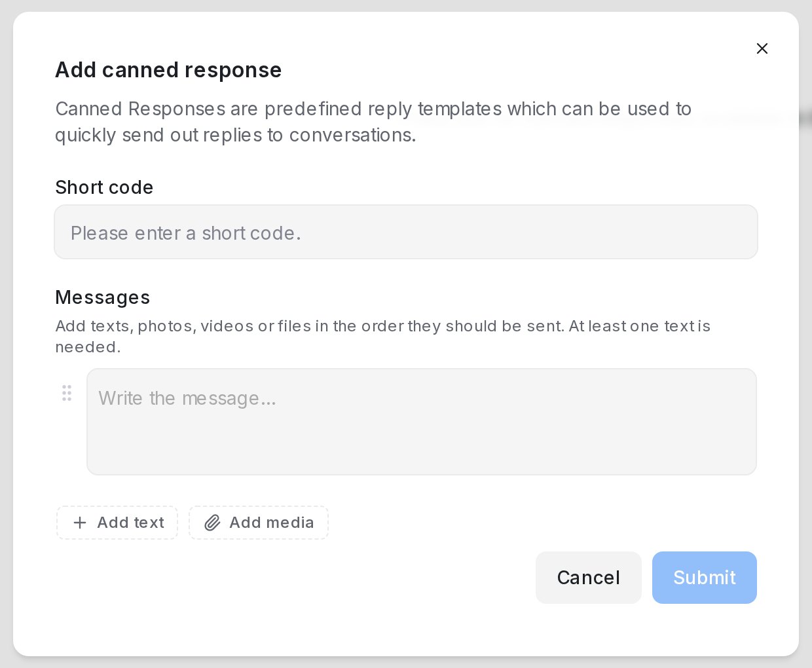Image resolution: width=812 pixels, height=668 pixels.
Task: Click the Add media button
Action: (259, 523)
